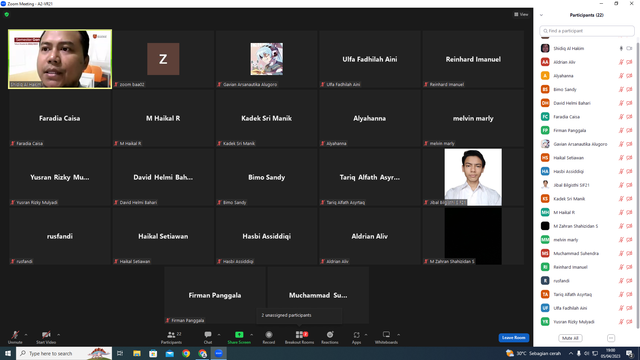The image size is (640, 360).
Task: Click Firman Panggala's video-off icon
Action: point(629,131)
